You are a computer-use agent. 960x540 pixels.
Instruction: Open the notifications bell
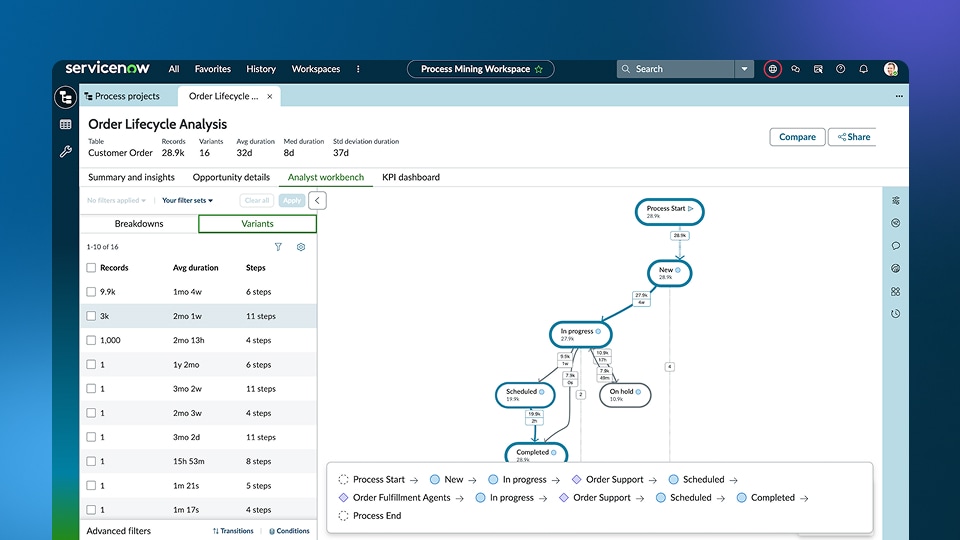pyautogui.click(x=863, y=69)
